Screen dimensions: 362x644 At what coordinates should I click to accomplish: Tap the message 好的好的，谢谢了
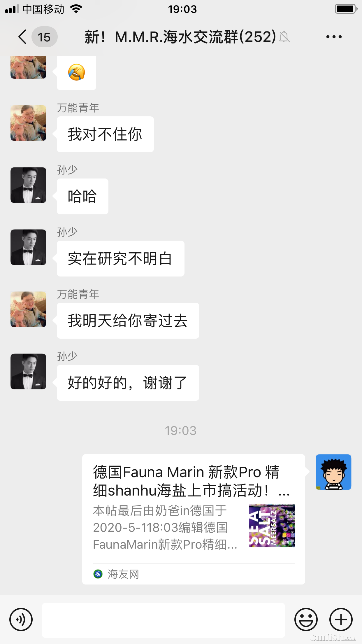[128, 383]
